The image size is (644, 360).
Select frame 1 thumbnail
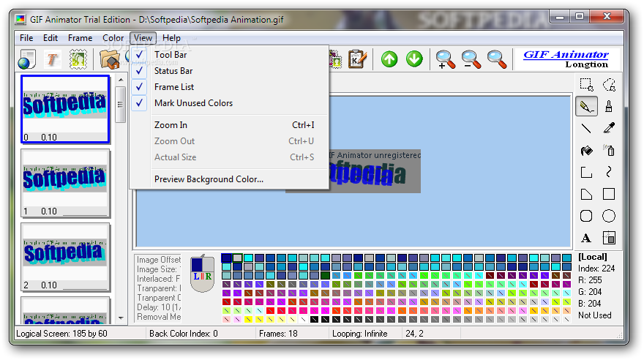[65, 183]
